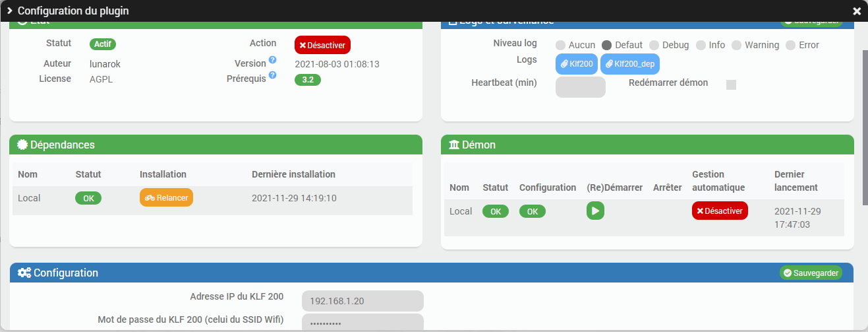The image size is (868, 332).
Task: Click the Dernière installation column header
Action: pyautogui.click(x=293, y=174)
